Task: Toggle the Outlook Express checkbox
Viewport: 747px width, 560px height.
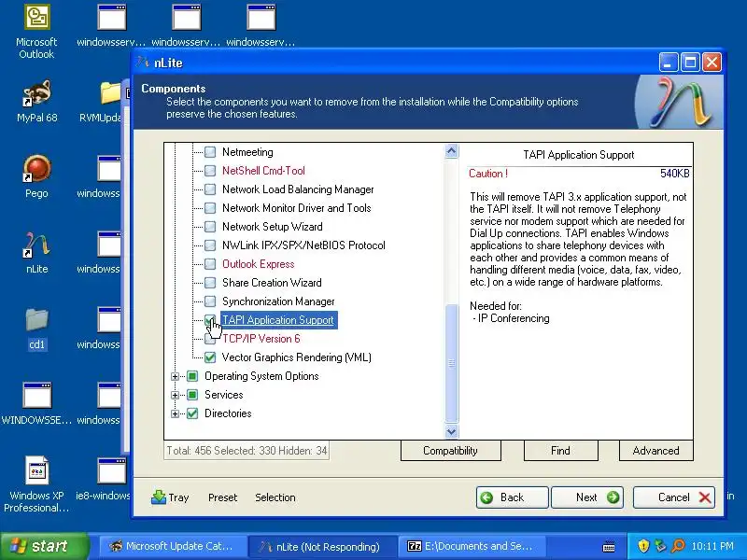Action: coord(210,264)
